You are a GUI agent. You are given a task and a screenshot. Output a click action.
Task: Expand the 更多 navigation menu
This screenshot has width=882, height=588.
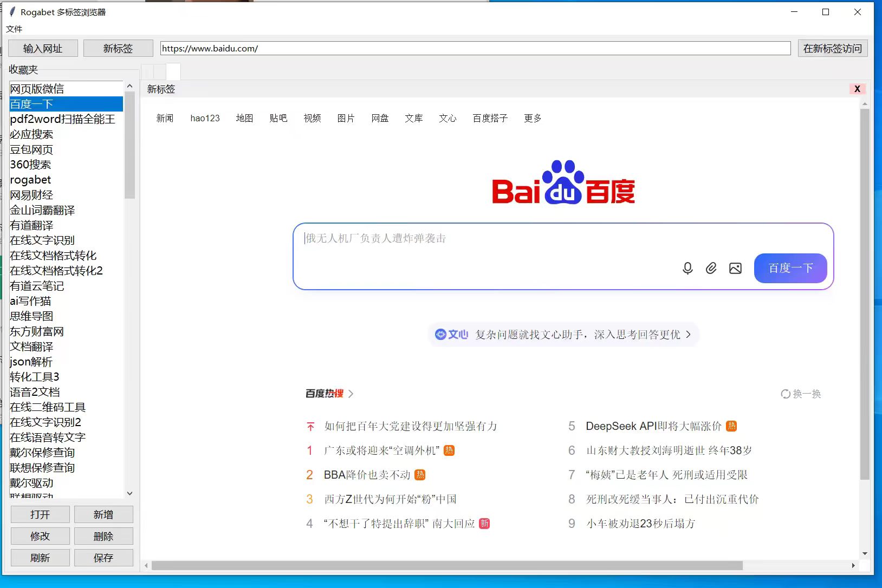[x=533, y=118]
